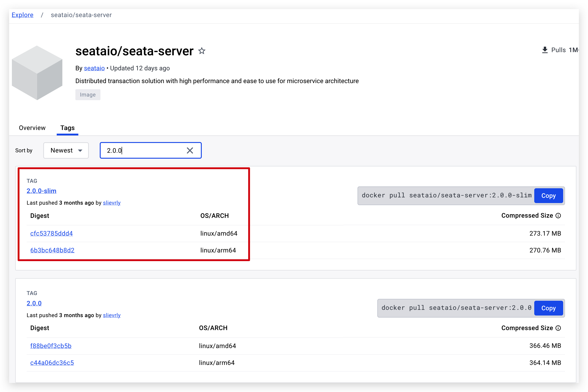Click the OS/ARCH column header of 2.0.0 tag

(213, 328)
